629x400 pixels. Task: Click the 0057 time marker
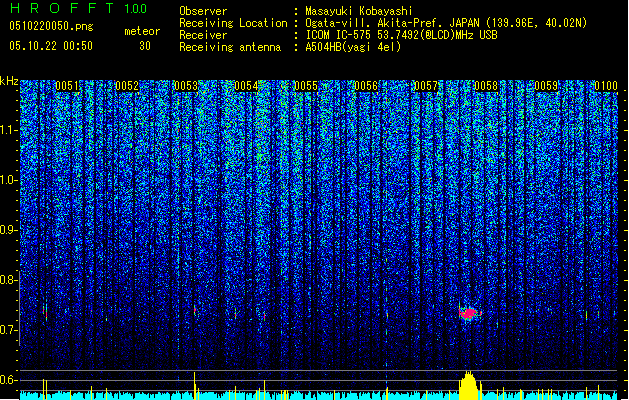pos(426,86)
